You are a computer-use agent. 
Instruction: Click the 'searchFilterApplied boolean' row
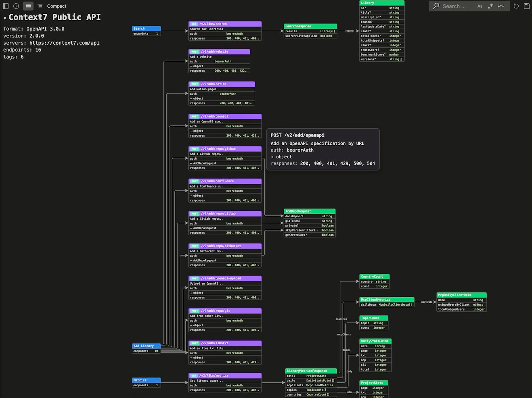click(x=310, y=36)
